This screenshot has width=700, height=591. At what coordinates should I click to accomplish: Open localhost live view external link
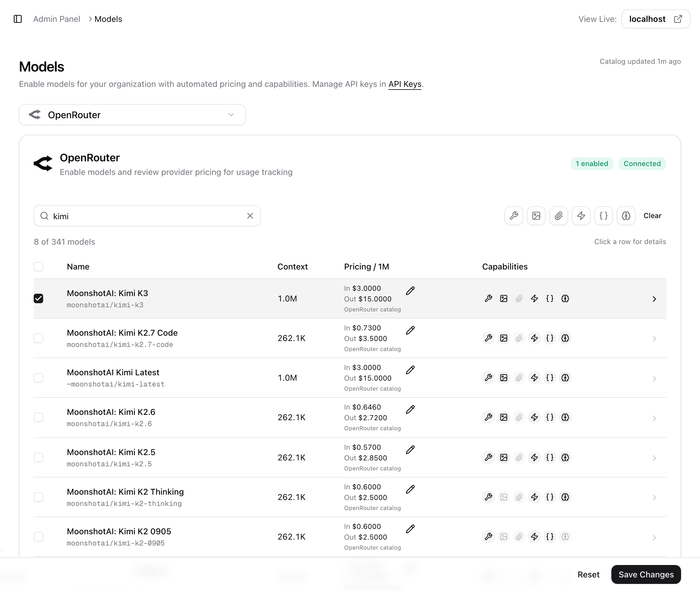point(655,19)
